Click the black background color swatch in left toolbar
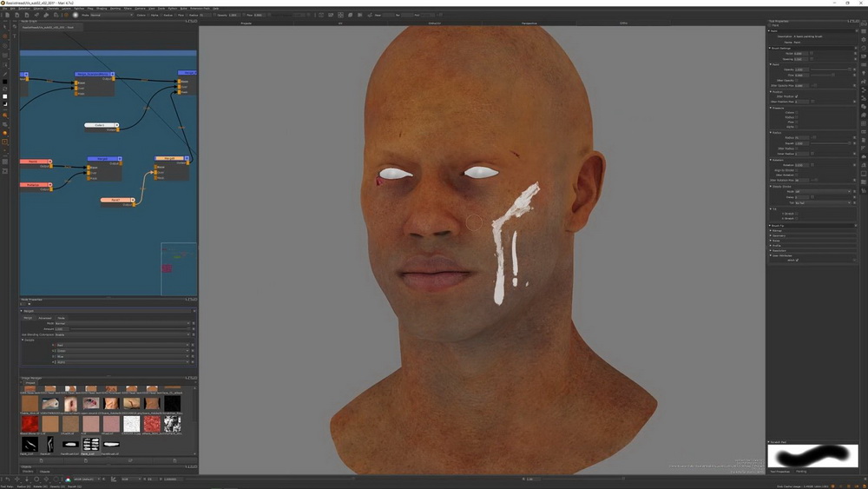 pyautogui.click(x=5, y=82)
